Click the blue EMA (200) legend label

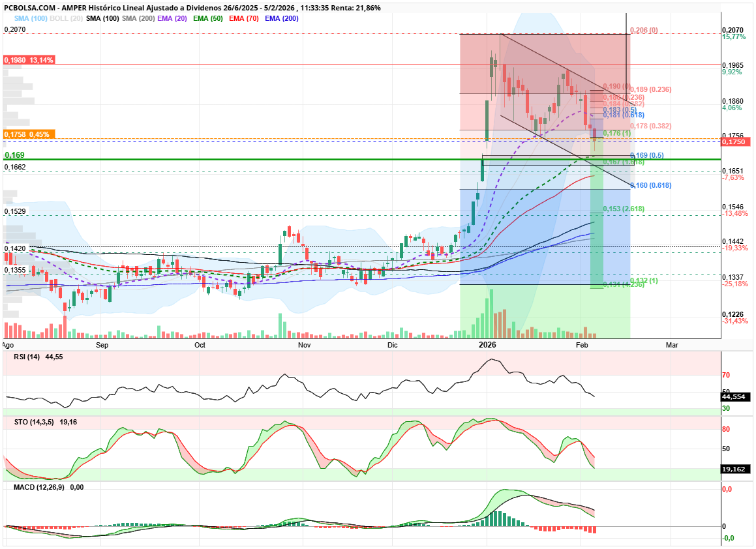coord(282,18)
